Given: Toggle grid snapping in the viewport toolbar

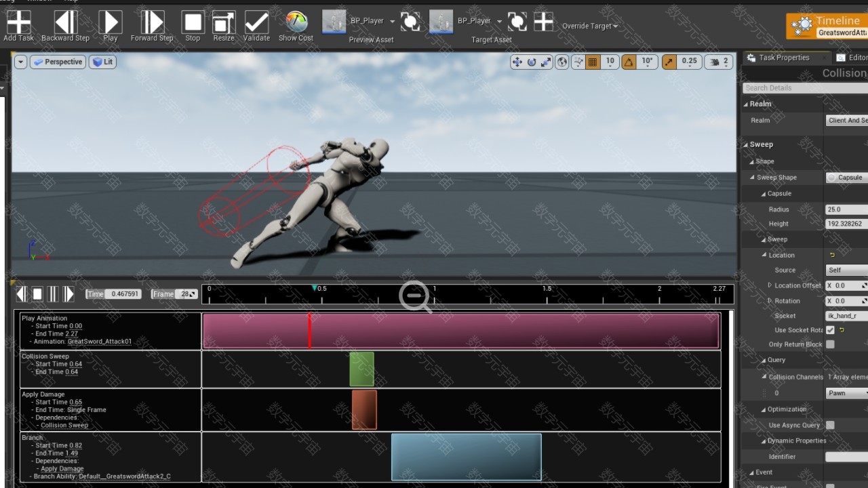Looking at the screenshot, I should point(593,62).
